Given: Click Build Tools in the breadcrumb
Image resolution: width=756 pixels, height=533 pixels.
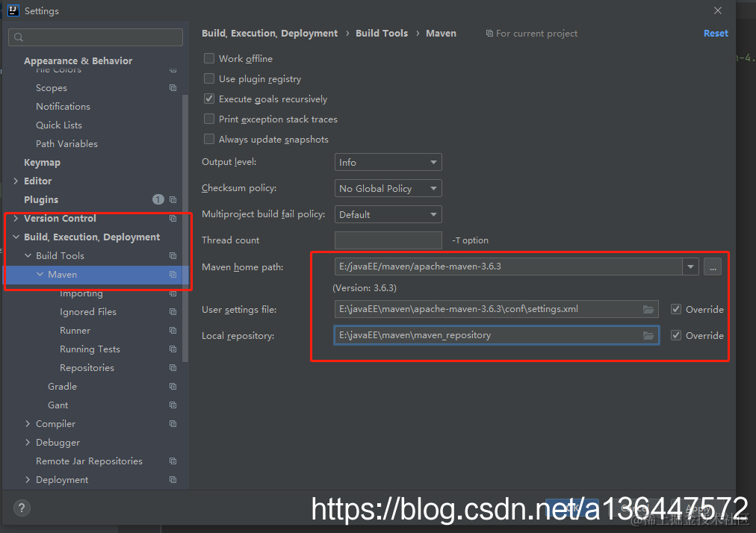Looking at the screenshot, I should click(382, 34).
